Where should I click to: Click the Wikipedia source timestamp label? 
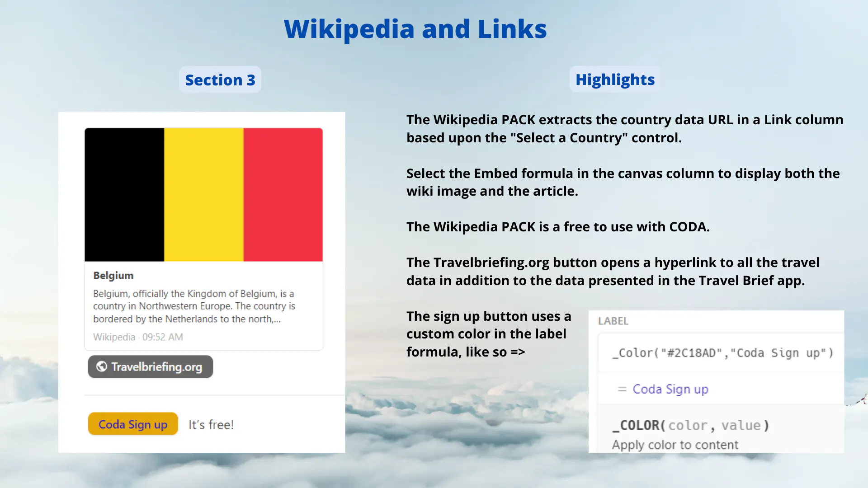(x=138, y=337)
